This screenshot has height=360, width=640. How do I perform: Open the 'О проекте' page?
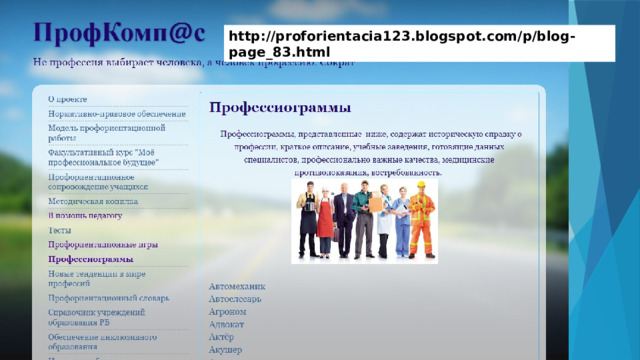67,99
